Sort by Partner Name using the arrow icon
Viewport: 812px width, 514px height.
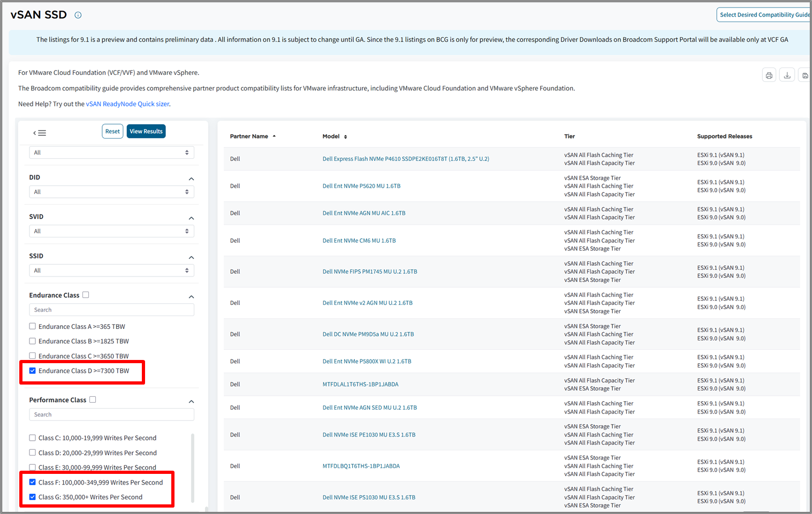pyautogui.click(x=274, y=136)
